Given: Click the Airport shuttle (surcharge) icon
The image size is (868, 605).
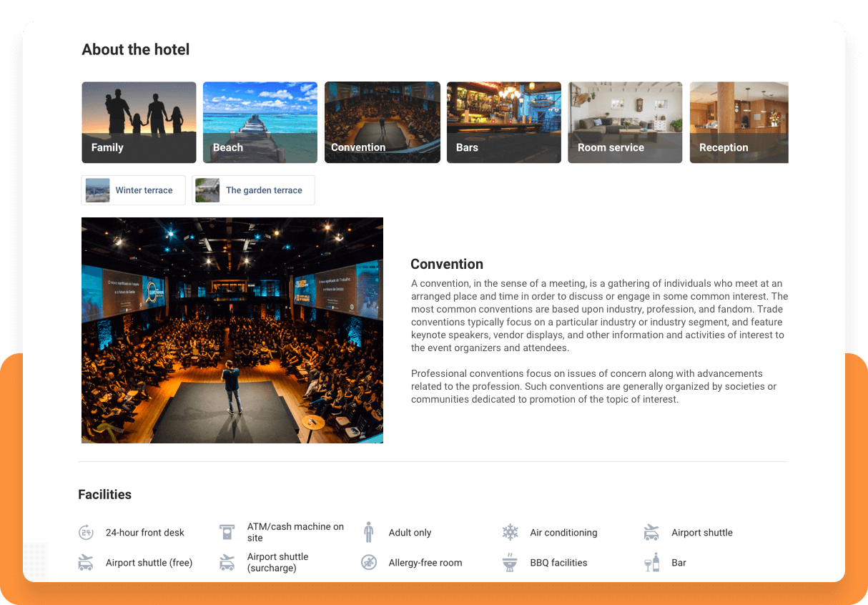Looking at the screenshot, I should pyautogui.click(x=227, y=562).
